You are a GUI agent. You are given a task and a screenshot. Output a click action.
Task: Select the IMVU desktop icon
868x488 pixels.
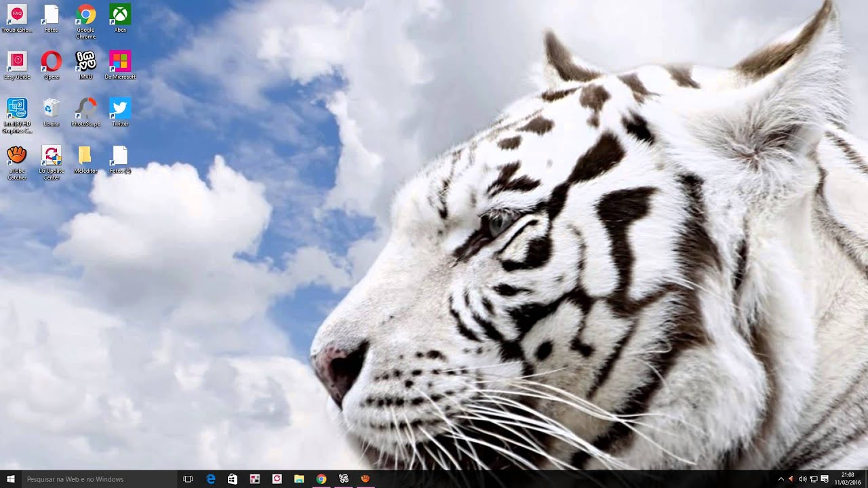point(85,65)
